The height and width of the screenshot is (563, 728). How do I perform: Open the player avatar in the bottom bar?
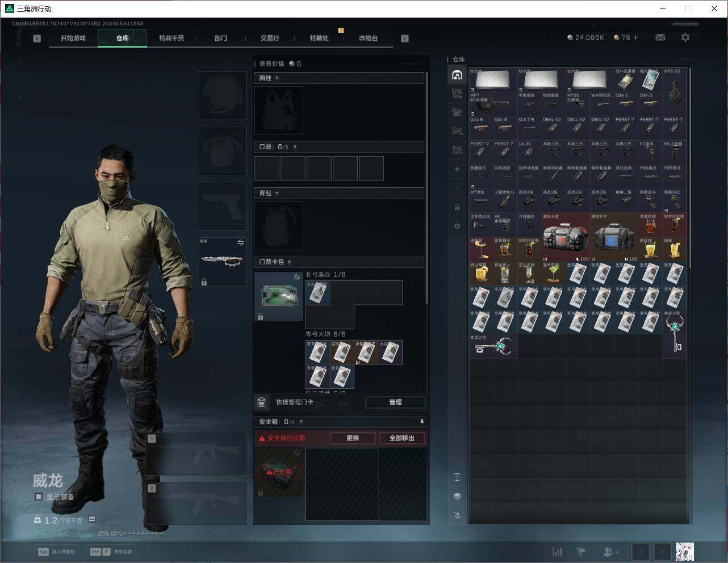[685, 552]
